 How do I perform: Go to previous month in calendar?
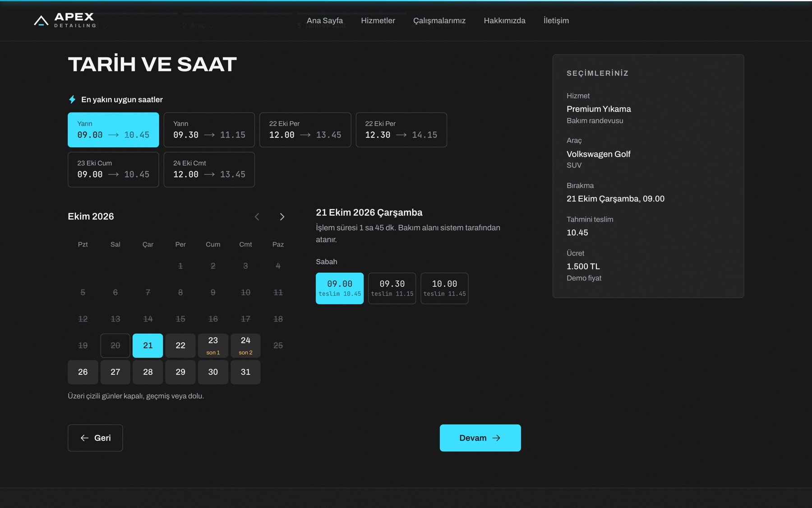(257, 217)
